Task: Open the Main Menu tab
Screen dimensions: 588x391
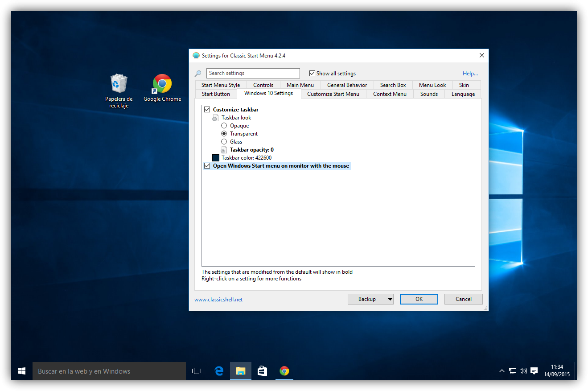Action: [300, 85]
